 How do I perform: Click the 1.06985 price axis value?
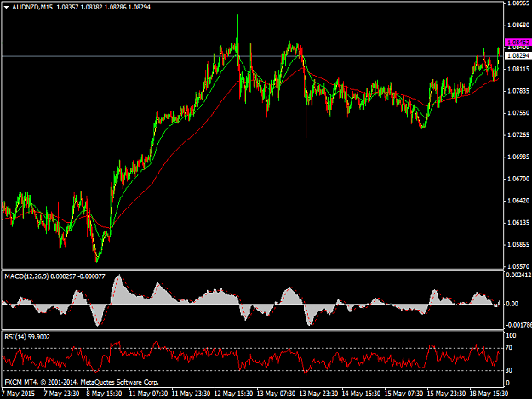(518, 157)
